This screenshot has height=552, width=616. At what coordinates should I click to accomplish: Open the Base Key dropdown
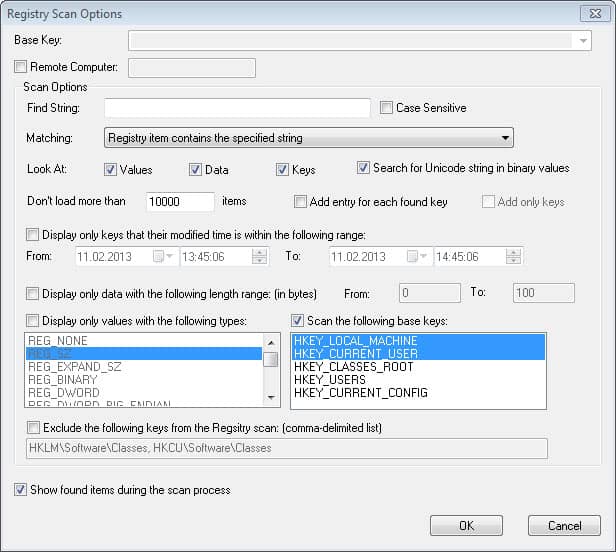pos(583,40)
